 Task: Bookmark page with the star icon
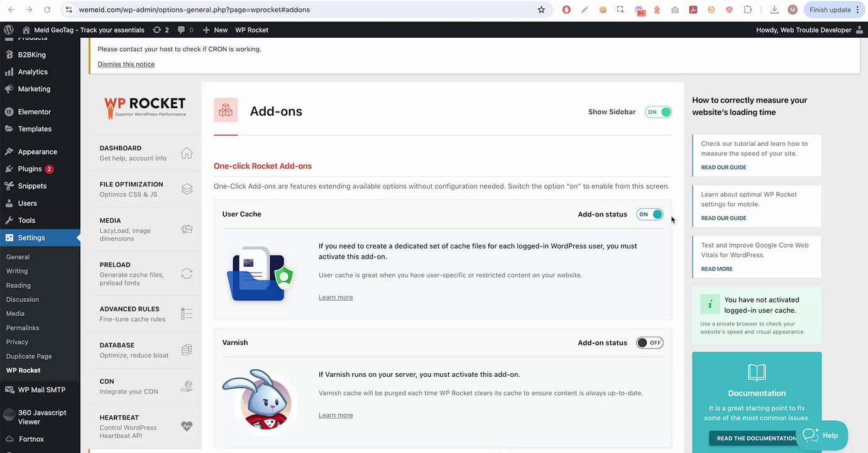(541, 9)
